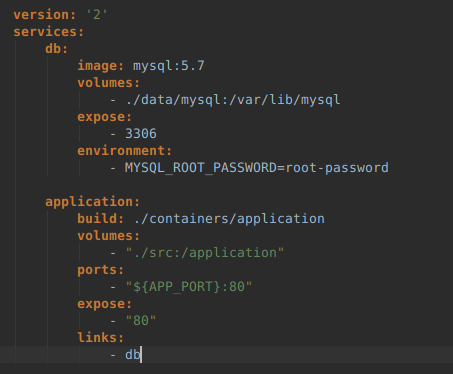The width and height of the screenshot is (453, 374).
Task: Click the 'services:' key
Action: 49,32
